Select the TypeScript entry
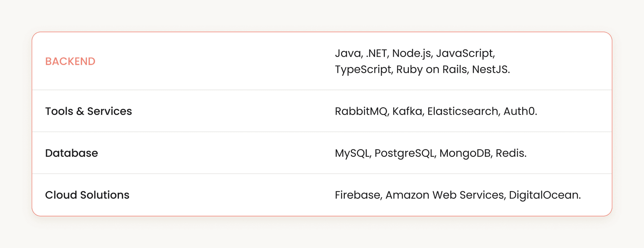This screenshot has width=644, height=248. [363, 69]
